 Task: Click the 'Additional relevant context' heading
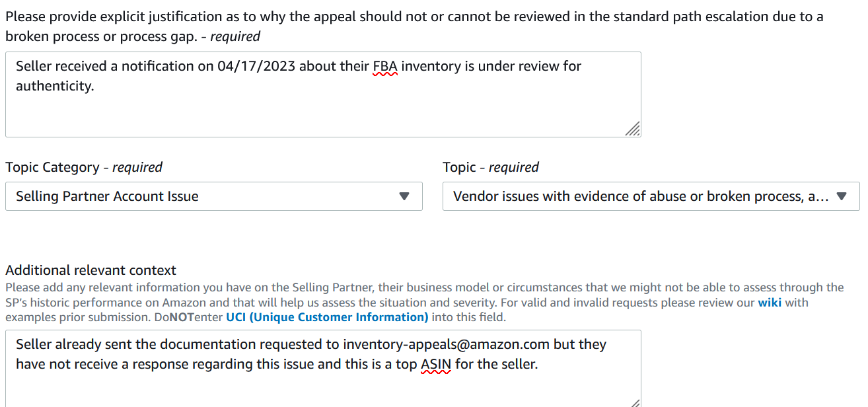[91, 270]
